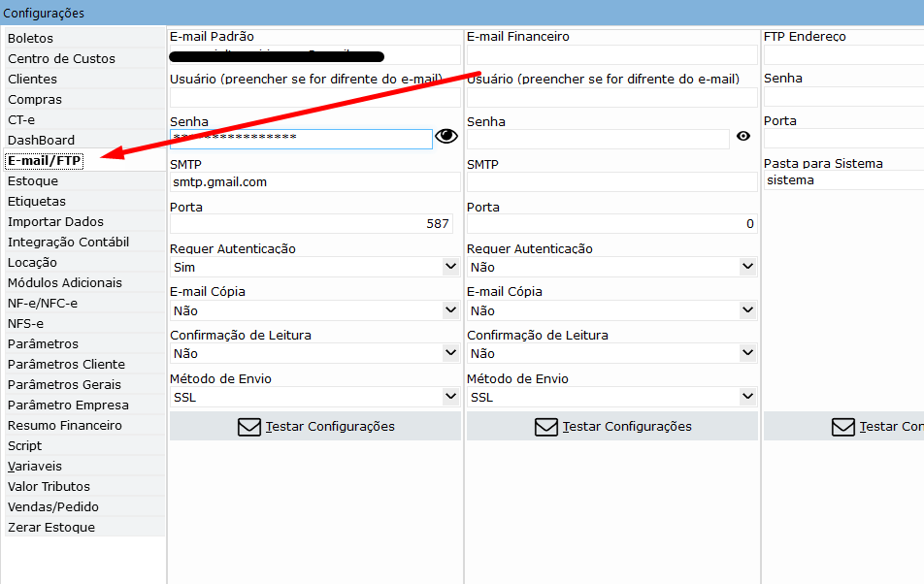Screen dimensions: 924x584
Task: Open E-mail Financeiro Confirmação de Leitura dropdown
Action: (x=747, y=354)
